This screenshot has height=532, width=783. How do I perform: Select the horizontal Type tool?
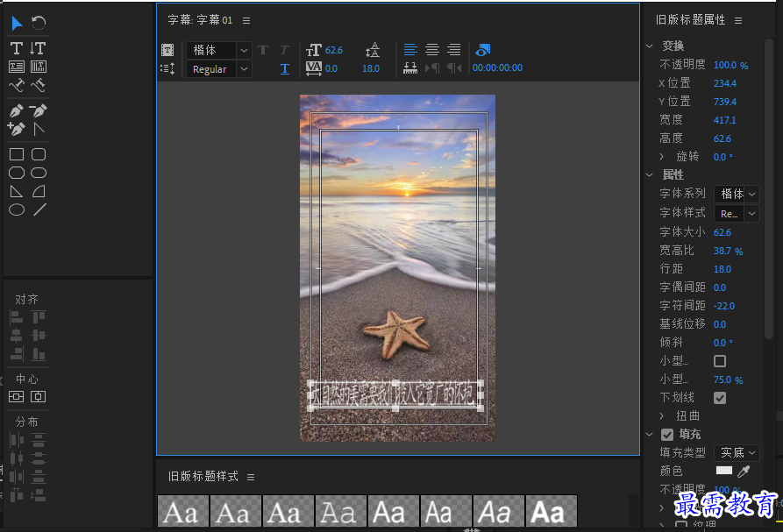17,48
